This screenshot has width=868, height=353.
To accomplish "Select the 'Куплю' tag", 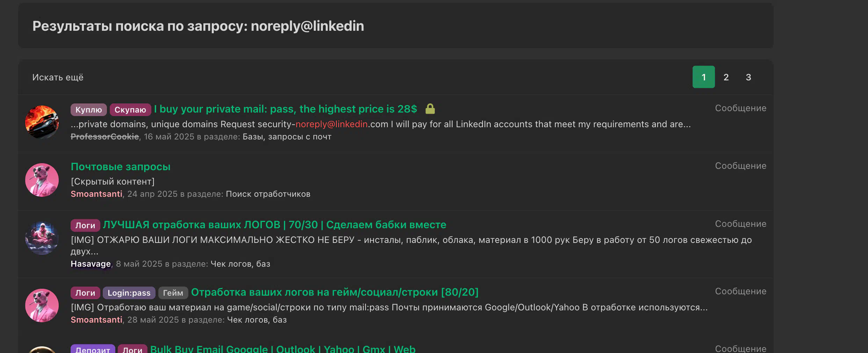I will point(88,109).
